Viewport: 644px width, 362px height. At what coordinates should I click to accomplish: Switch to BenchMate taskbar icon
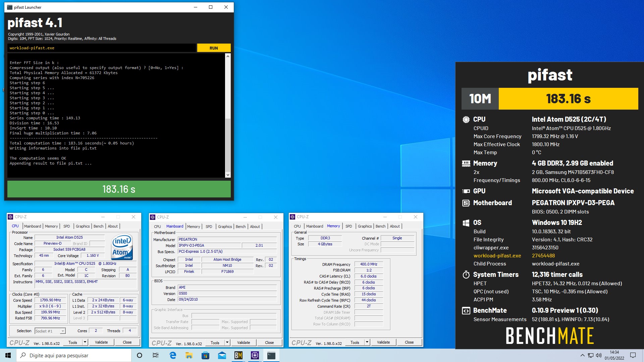tap(238, 355)
